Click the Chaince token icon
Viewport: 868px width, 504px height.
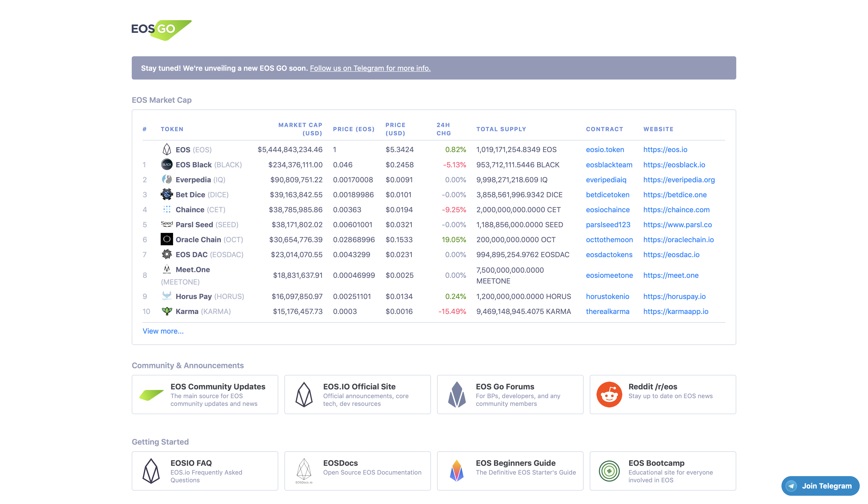click(x=167, y=209)
